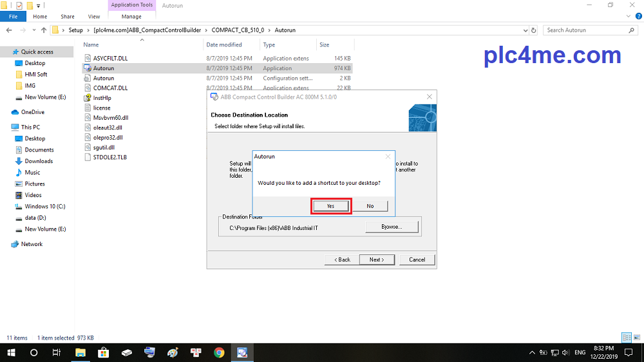Select the sgutil.dll file

[x=104, y=147]
